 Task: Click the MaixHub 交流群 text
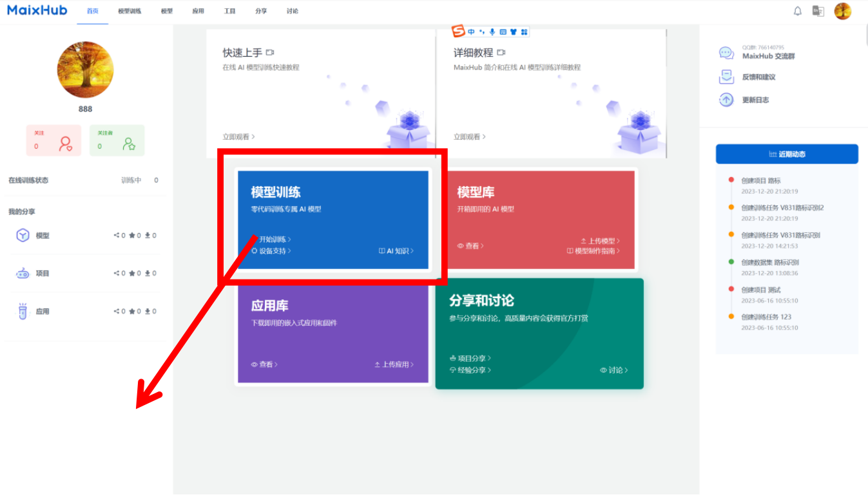tap(768, 56)
